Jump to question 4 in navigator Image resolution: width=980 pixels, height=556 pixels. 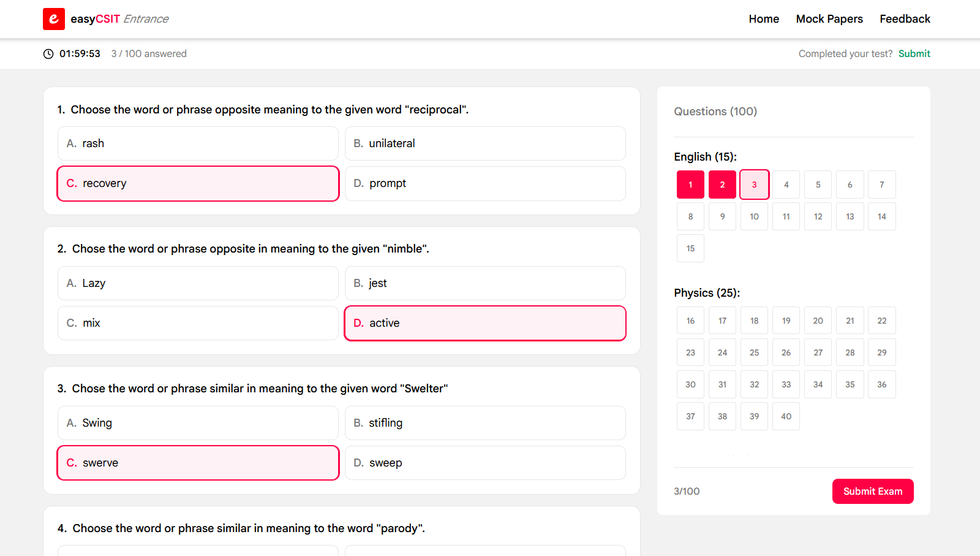point(786,185)
